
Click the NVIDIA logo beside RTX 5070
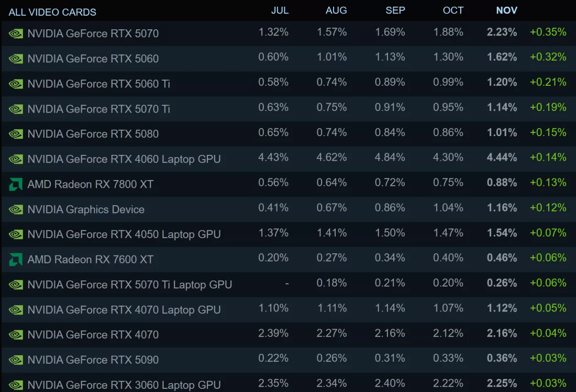[16, 34]
